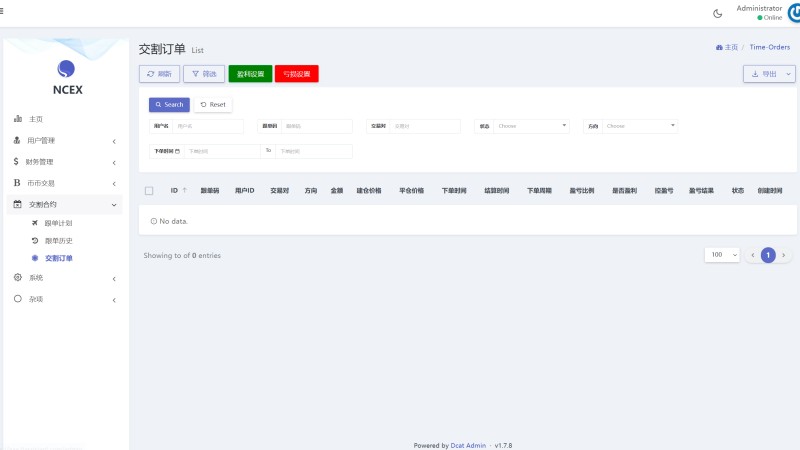Screen dimensions: 800x450
Task: Focus the 用户名 username input field
Action: point(208,126)
